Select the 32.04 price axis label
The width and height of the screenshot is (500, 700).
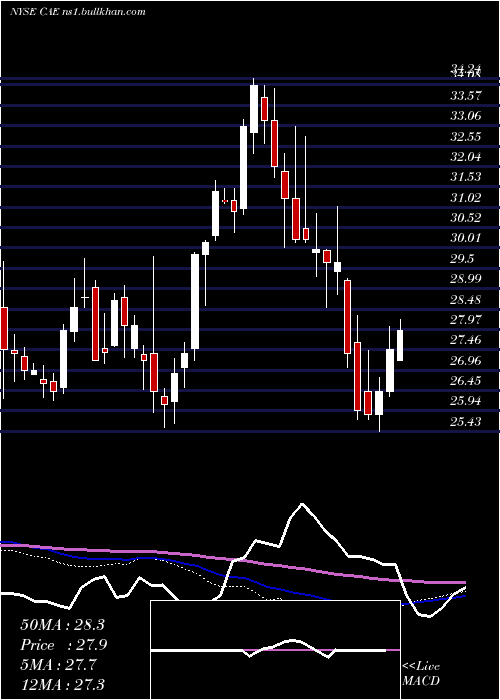466,157
